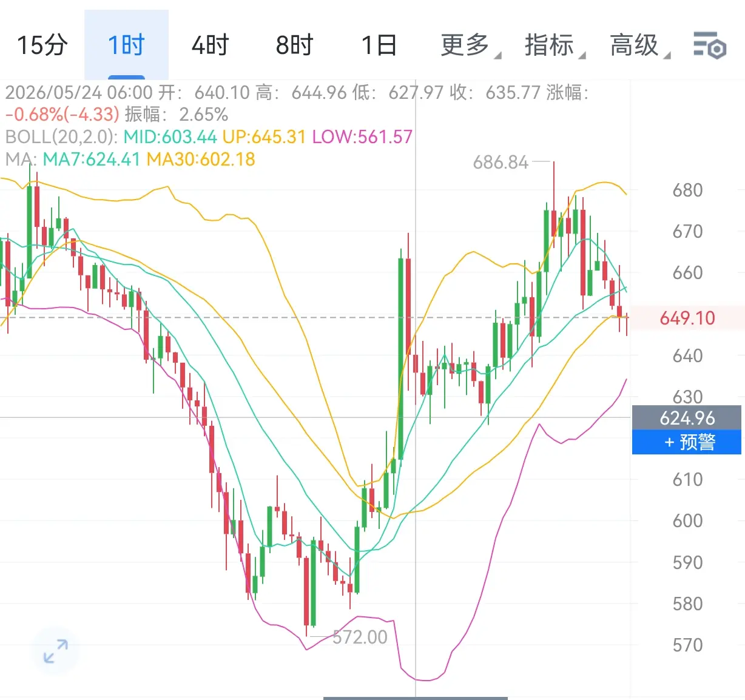Open the 高级 advanced dropdown

(x=639, y=45)
